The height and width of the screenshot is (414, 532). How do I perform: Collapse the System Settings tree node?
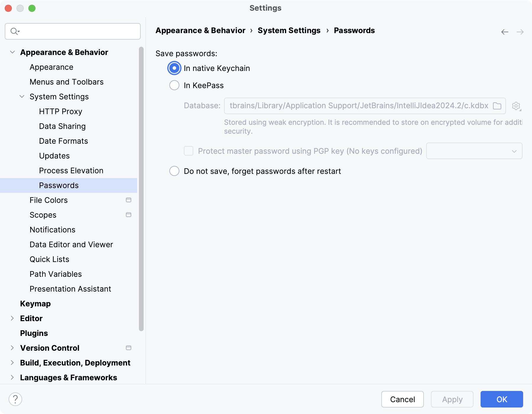[x=22, y=97]
